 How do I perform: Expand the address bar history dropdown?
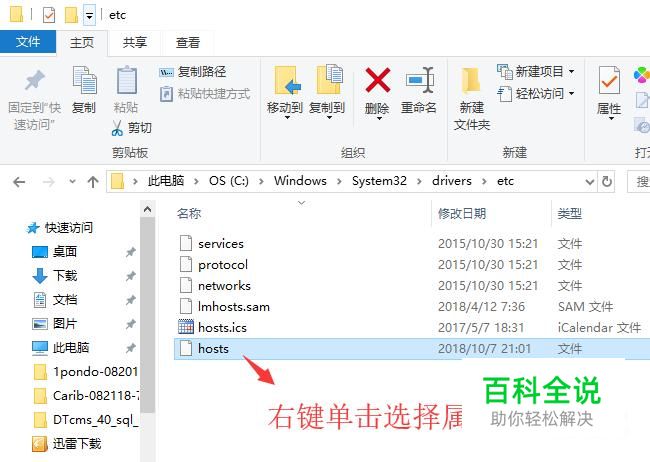tap(589, 182)
